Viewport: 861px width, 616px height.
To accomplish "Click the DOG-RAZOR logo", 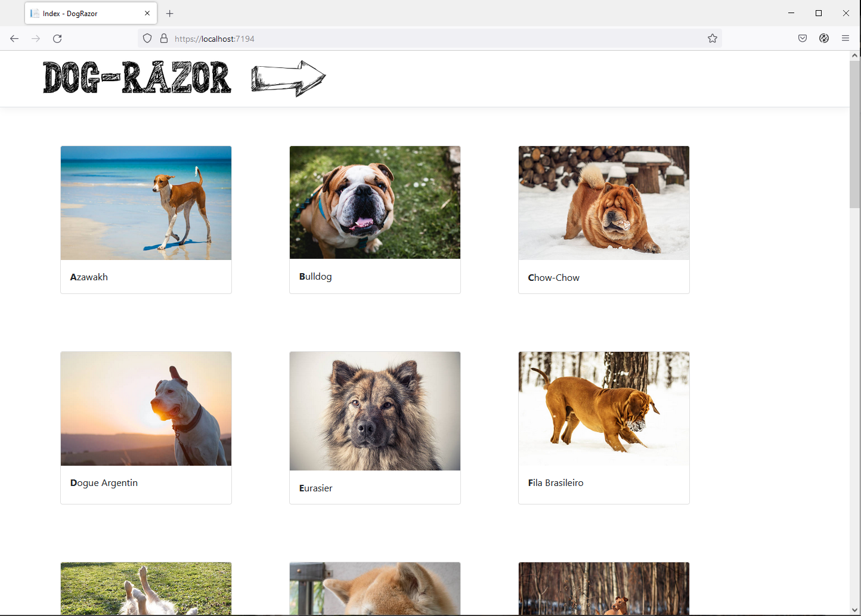I will [137, 78].
